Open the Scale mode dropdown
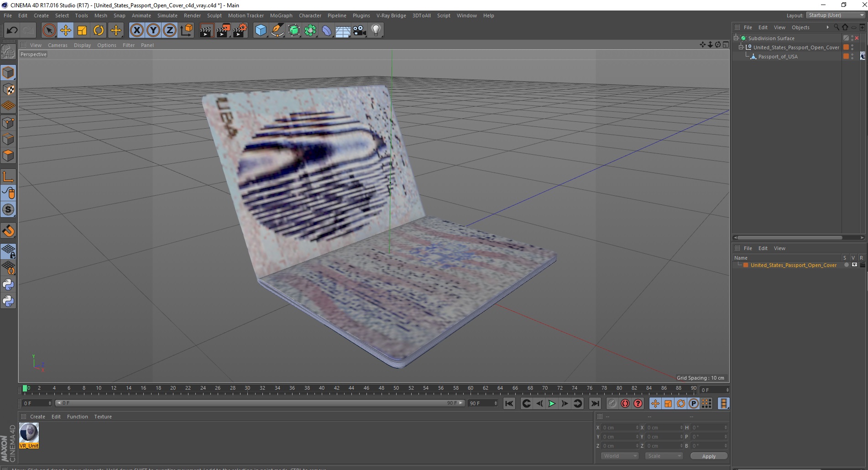This screenshot has height=470, width=868. coord(664,456)
